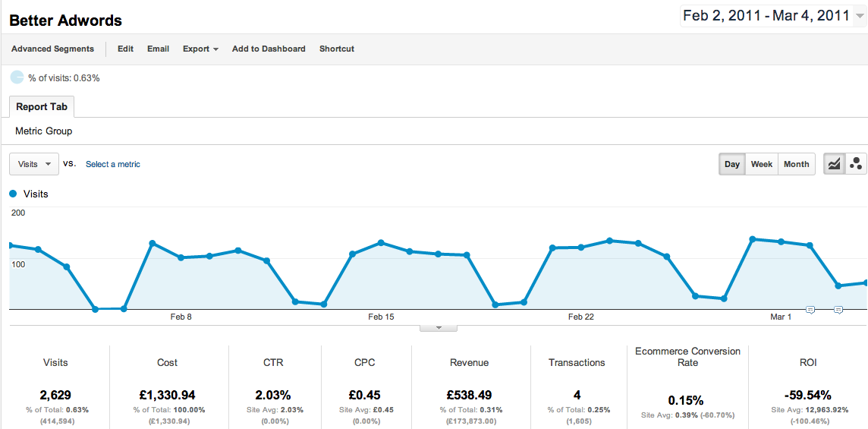Open Advanced Segments menu

(x=53, y=49)
